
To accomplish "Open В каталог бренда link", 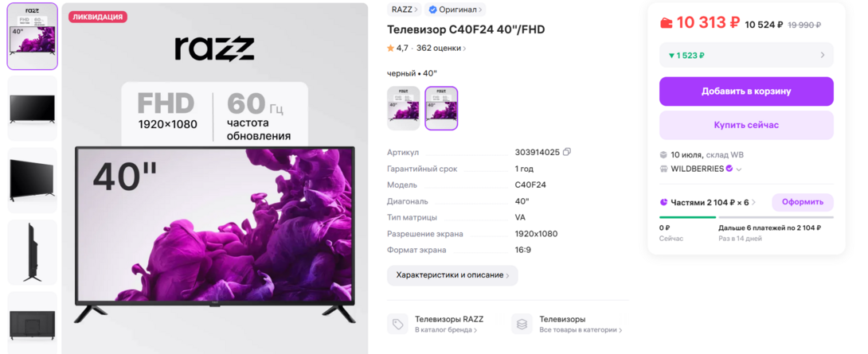I will (446, 330).
